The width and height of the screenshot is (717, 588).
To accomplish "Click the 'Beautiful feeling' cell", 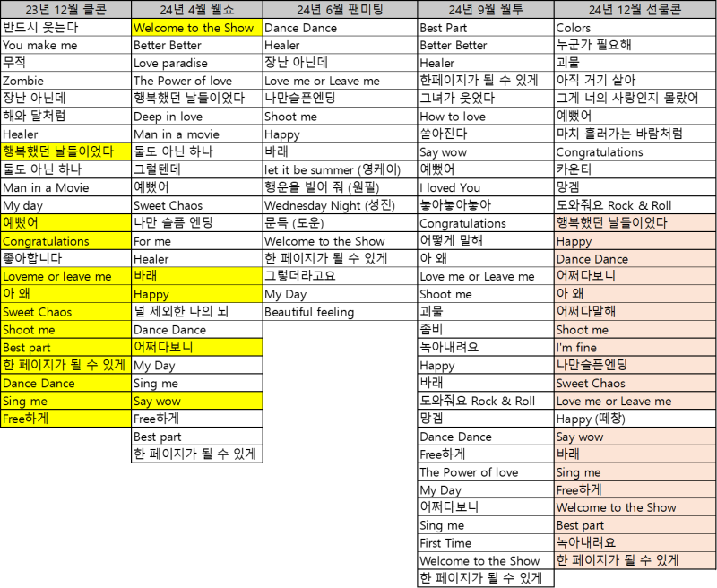I will click(340, 312).
